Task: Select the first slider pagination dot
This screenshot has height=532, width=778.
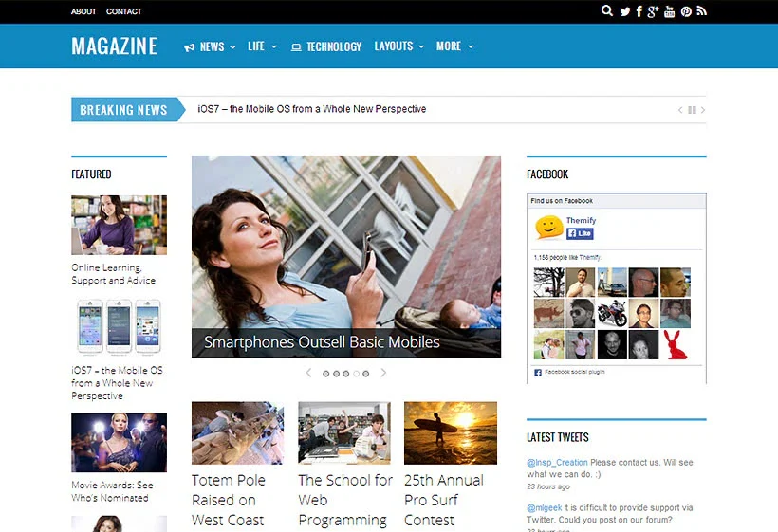Action: [325, 374]
